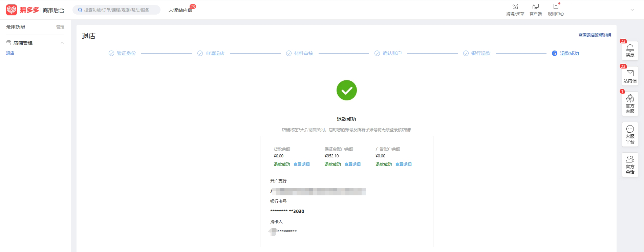Open the 跨境/买菜 icon
Screen dimensions: 644x252
[515, 6]
